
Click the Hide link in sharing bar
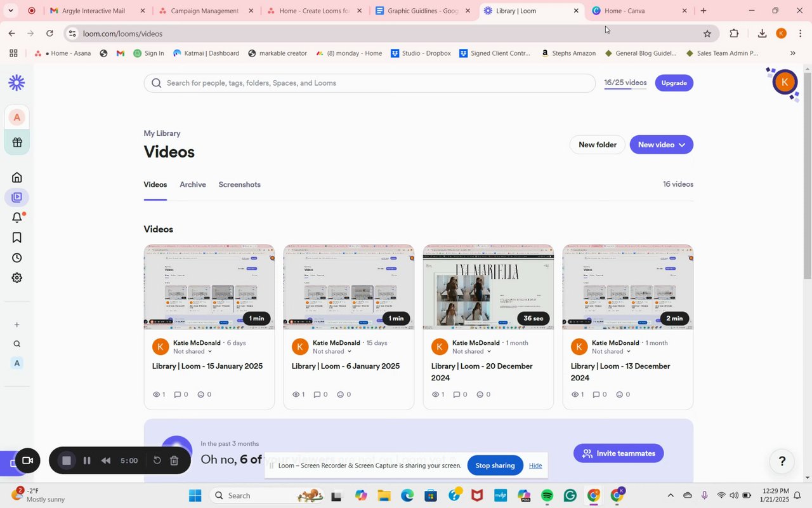click(535, 465)
